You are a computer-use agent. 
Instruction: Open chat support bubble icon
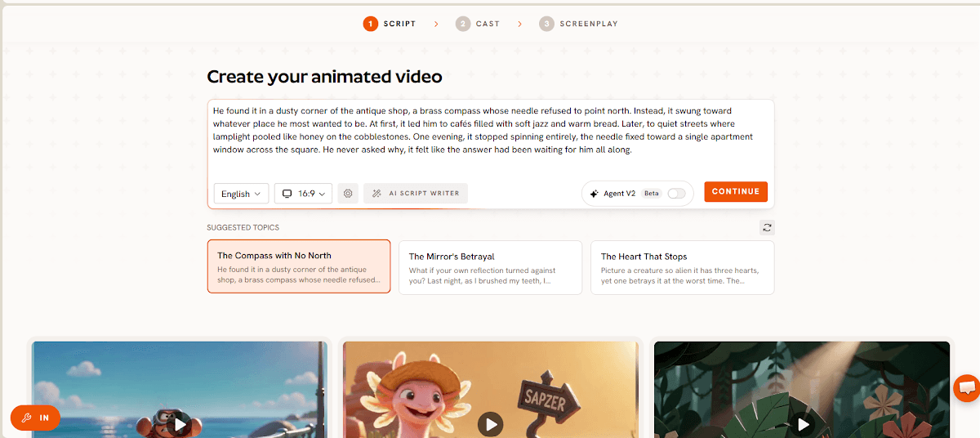tap(967, 388)
